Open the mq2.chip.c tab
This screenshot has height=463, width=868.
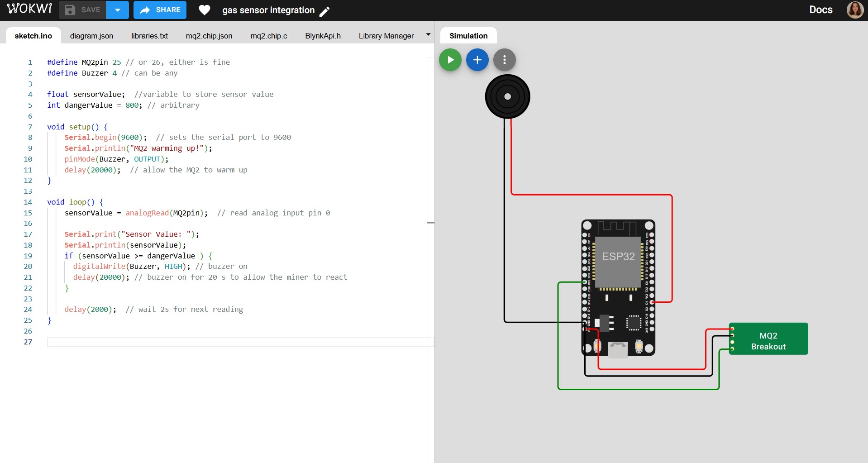(x=269, y=36)
